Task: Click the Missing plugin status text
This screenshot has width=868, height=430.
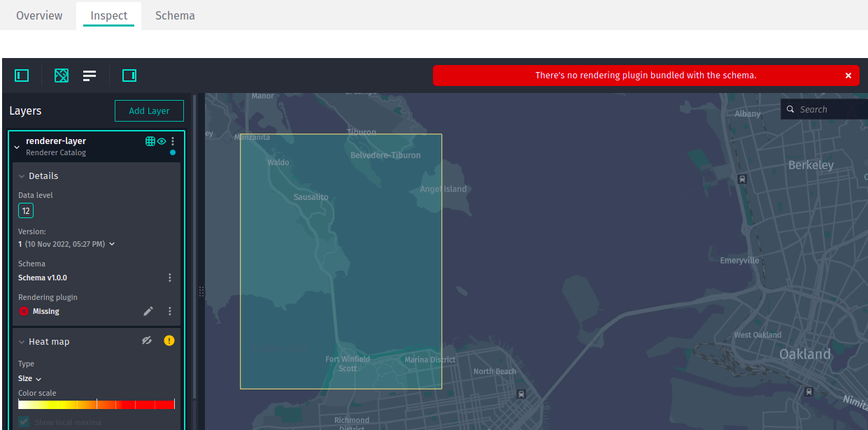Action: pyautogui.click(x=46, y=311)
